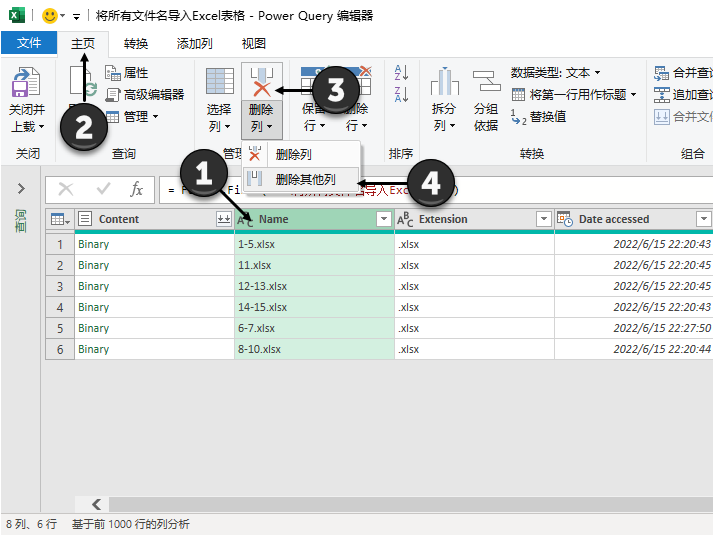
Task: Click the 删除列 icon with red X
Action: point(261,82)
